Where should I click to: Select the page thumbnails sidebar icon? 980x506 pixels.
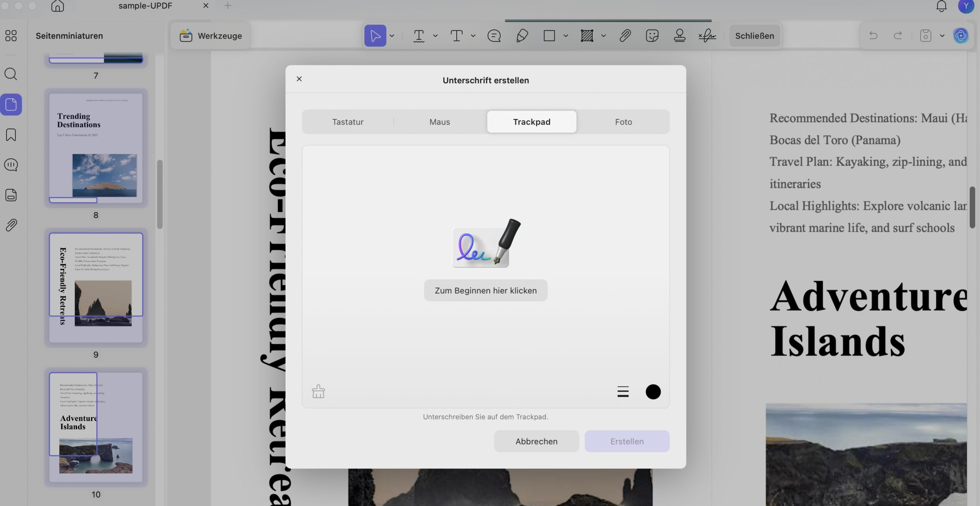(x=11, y=104)
